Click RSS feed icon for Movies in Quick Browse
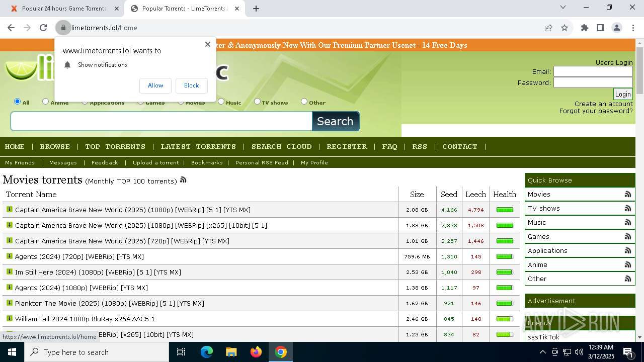644x362 pixels. tap(628, 194)
